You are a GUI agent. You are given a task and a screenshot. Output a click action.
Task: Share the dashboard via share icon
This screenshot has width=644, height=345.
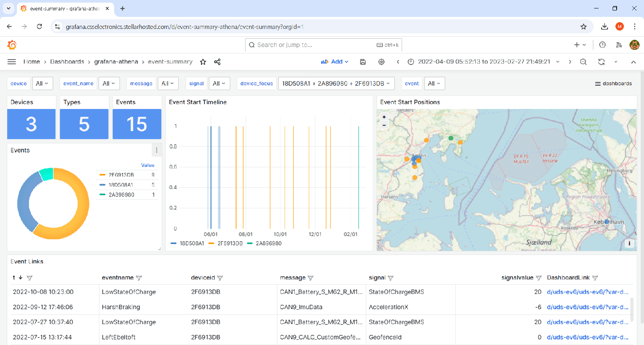pyautogui.click(x=217, y=62)
